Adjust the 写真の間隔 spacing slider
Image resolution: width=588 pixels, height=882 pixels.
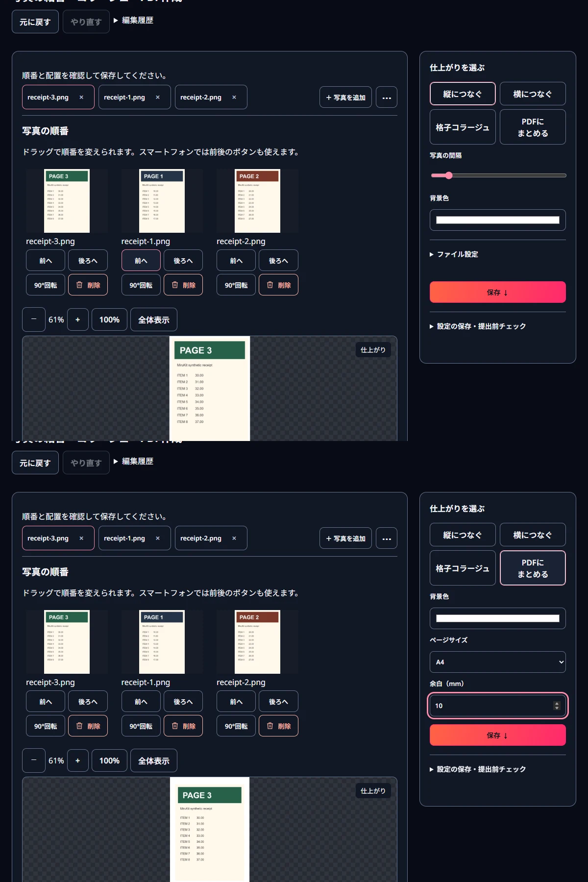tap(498, 175)
